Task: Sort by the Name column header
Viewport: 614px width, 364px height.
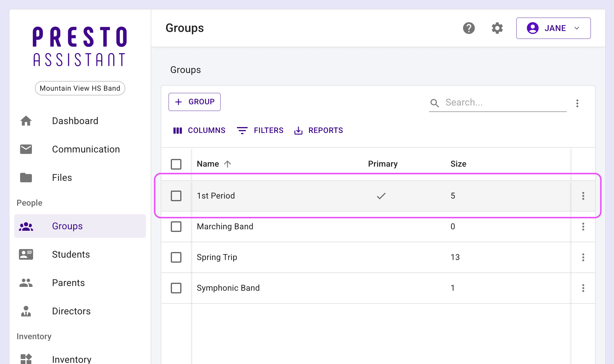Action: [x=208, y=164]
